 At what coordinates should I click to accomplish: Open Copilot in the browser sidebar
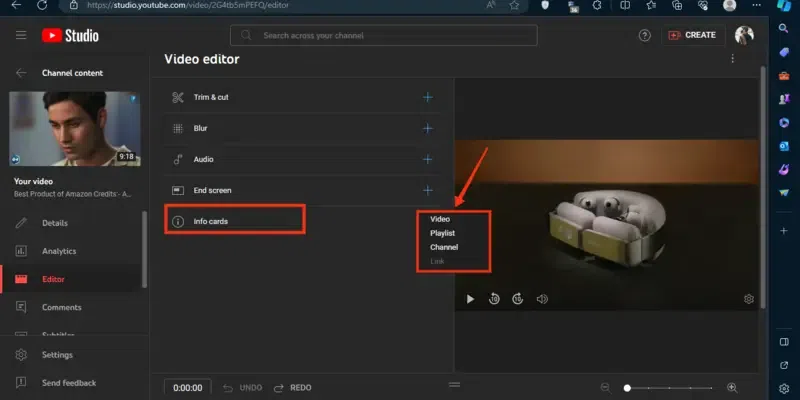(784, 5)
